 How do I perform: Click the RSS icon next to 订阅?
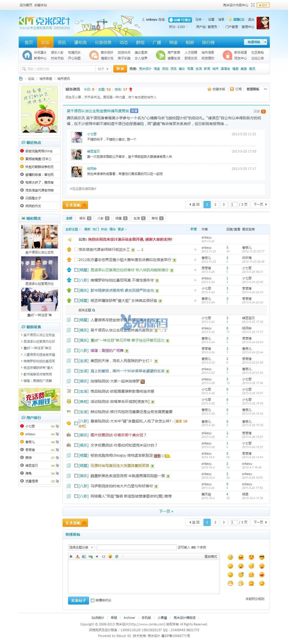click(232, 89)
